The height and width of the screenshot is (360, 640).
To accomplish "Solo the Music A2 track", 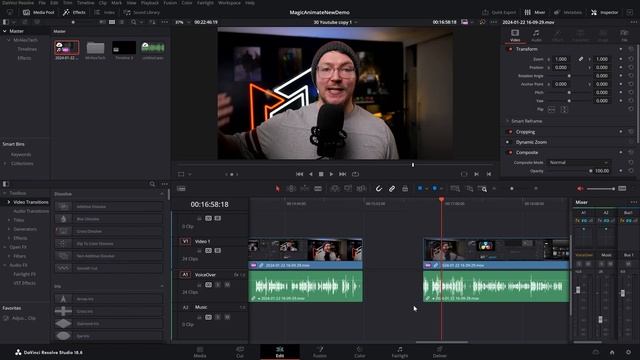I will (x=218, y=317).
